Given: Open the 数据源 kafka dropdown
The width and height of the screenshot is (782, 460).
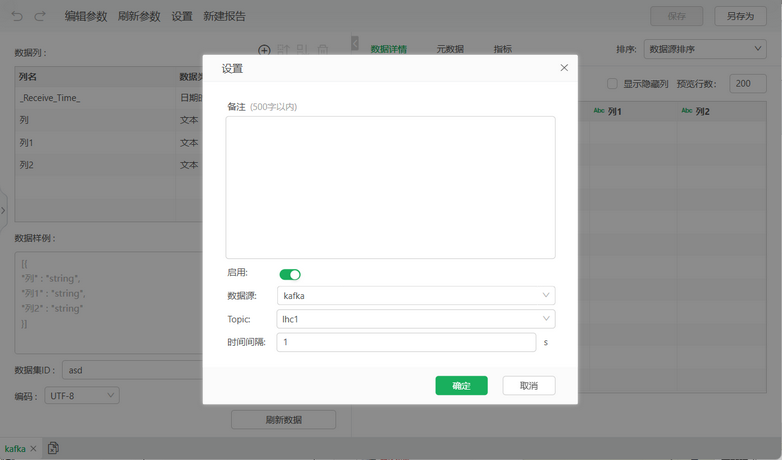Looking at the screenshot, I should click(x=416, y=295).
